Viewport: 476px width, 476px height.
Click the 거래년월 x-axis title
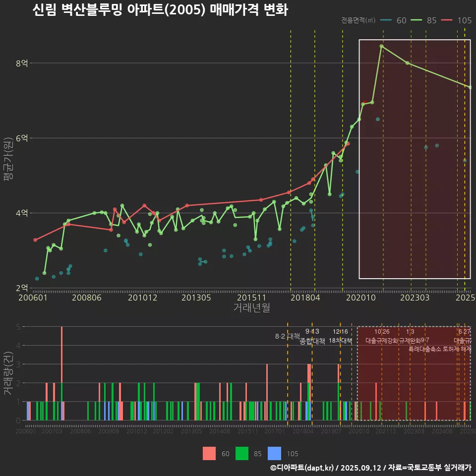[251, 307]
